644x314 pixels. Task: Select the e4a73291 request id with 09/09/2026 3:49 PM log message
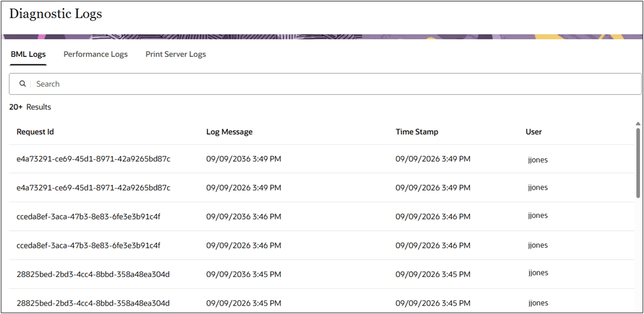click(x=93, y=188)
